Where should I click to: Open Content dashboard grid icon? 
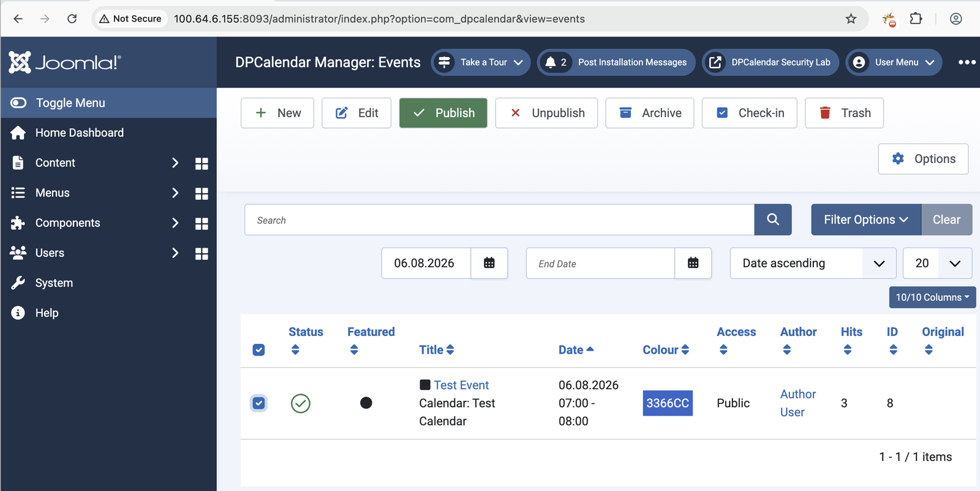point(202,163)
